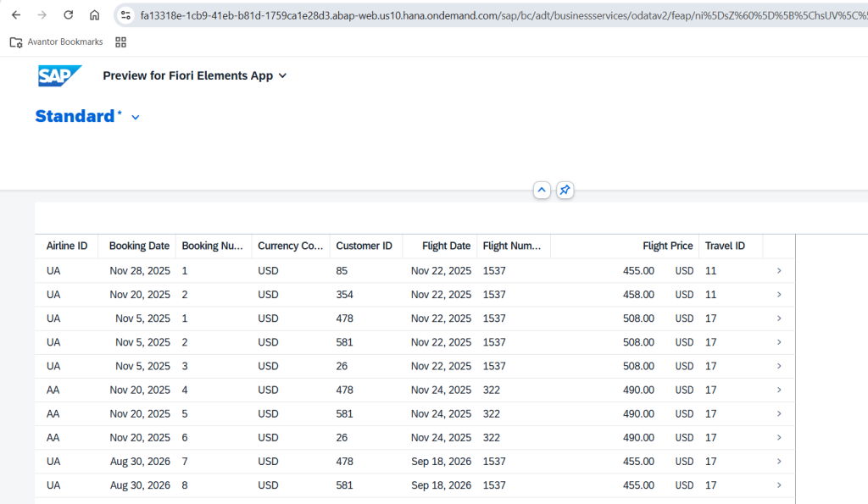The width and height of the screenshot is (868, 504).
Task: View site information icon in address bar
Action: [x=126, y=15]
